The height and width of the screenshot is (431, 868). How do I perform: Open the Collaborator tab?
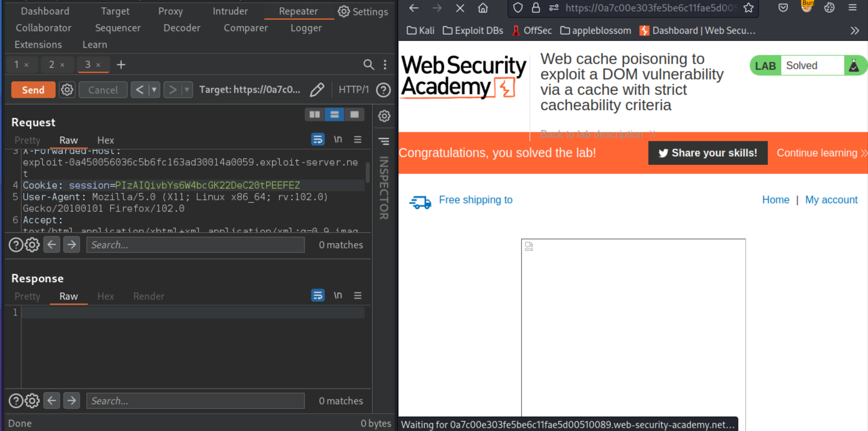[x=44, y=28]
